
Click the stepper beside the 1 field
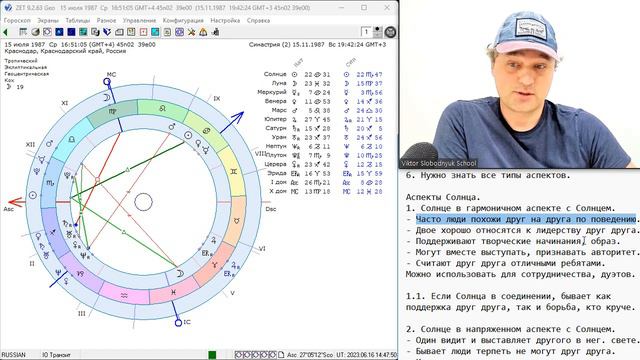click(x=378, y=32)
